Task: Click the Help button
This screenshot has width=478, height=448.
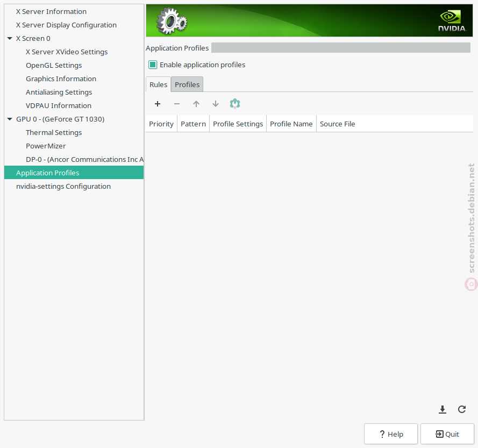Action: (391, 434)
